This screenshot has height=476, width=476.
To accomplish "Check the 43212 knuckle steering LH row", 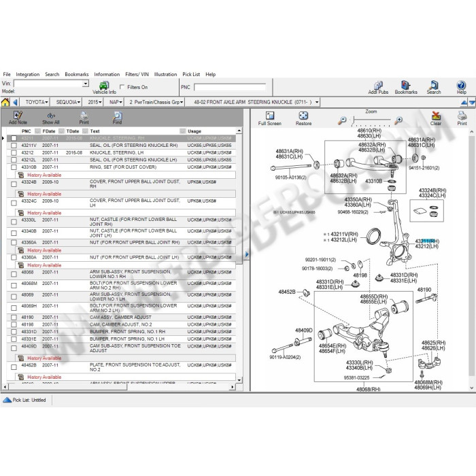I will click(14, 153).
